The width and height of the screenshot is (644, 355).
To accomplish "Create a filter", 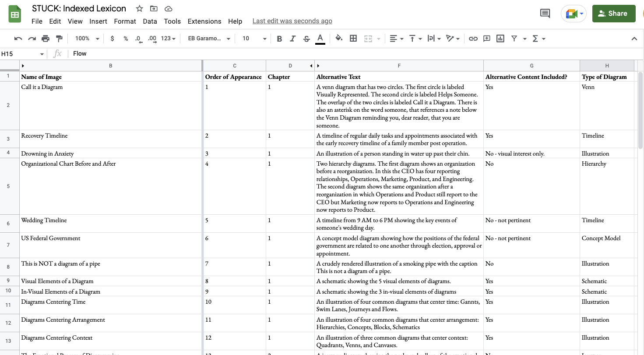I will 514,39.
